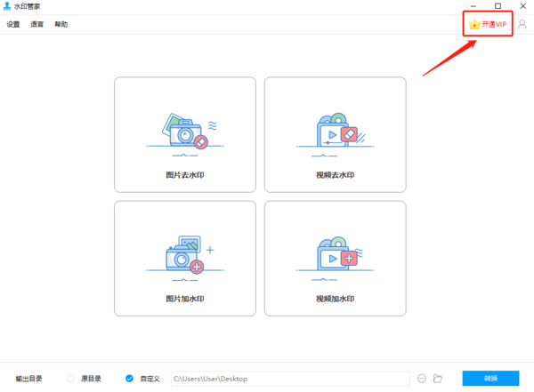534x392 pixels.
Task: Click the 水印管家 app icon in title bar
Action: tap(7, 6)
